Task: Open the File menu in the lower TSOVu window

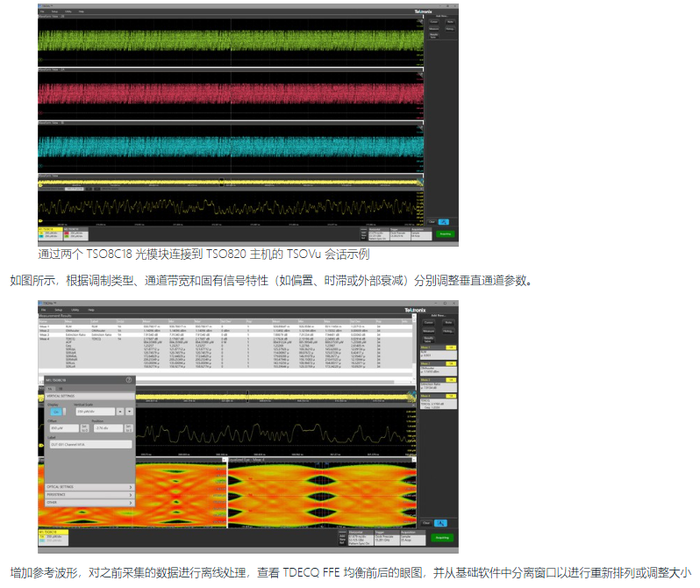Action: 43,310
